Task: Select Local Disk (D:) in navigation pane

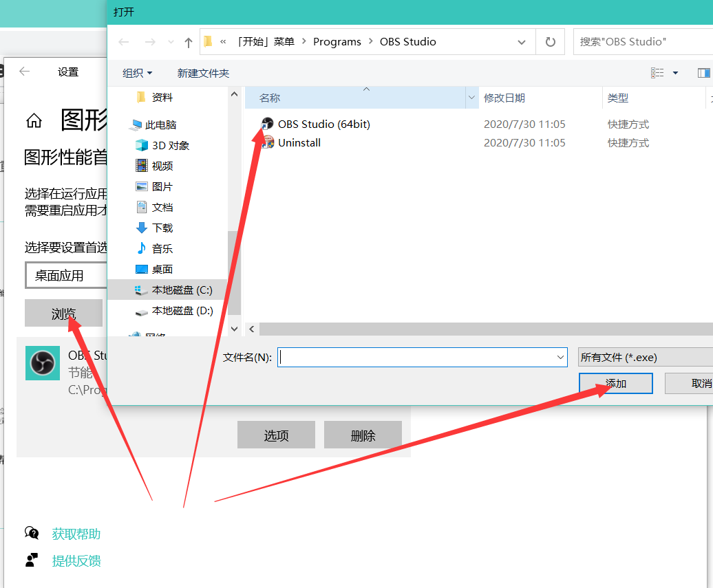Action: 182,310
